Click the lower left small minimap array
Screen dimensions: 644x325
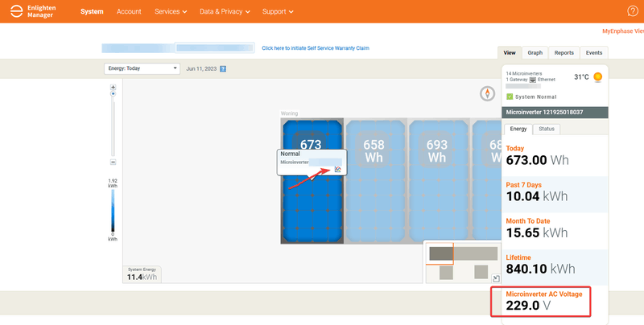[x=446, y=273]
